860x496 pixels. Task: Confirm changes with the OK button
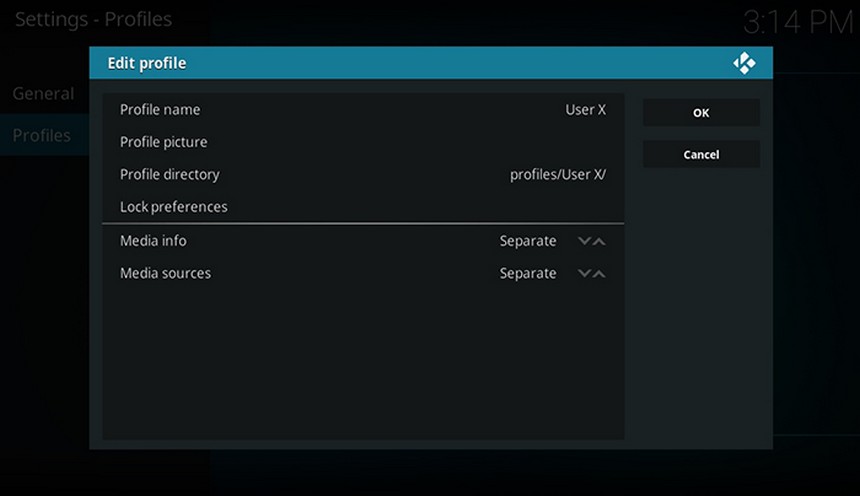coord(701,112)
